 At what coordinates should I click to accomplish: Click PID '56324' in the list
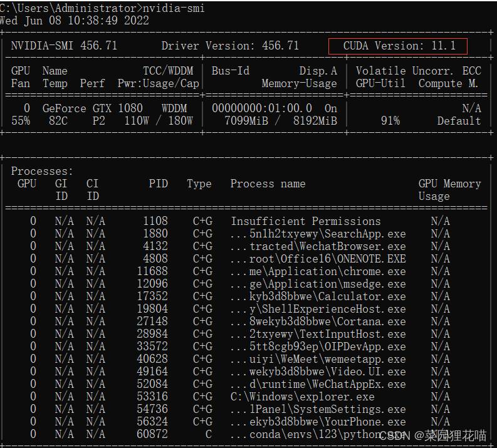152,422
